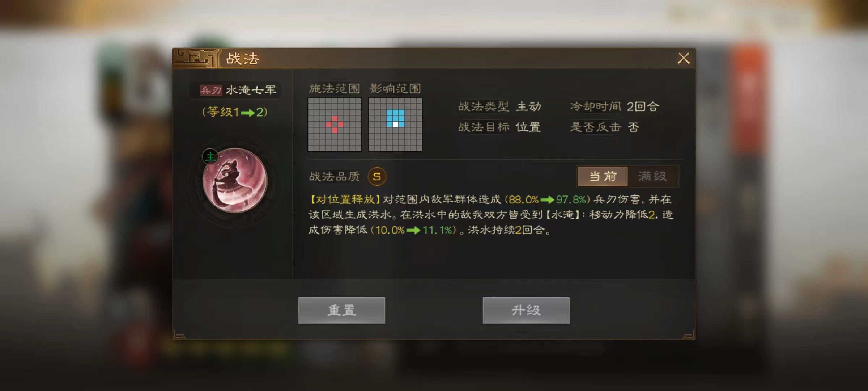This screenshot has width=868, height=391.
Task: Click the S quality rank badge
Action: click(376, 176)
